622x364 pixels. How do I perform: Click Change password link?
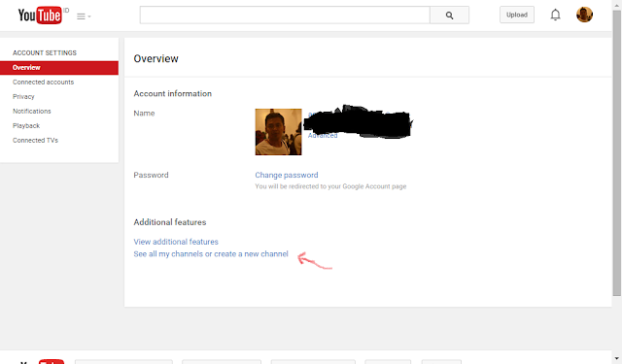287,175
